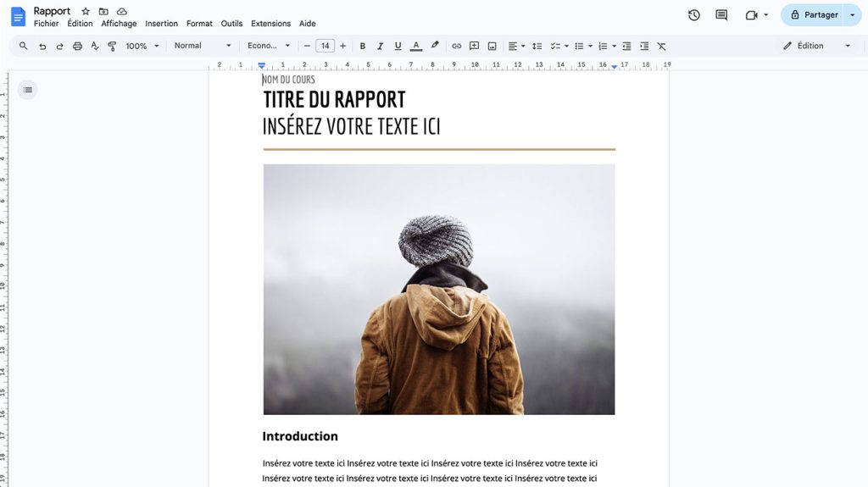Insert a link
The width and height of the screenshot is (868, 487).
456,46
